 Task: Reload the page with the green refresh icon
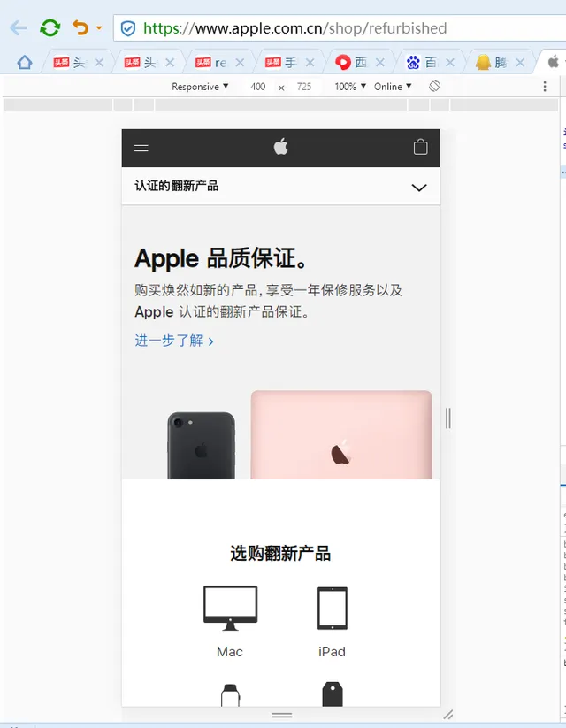point(50,27)
